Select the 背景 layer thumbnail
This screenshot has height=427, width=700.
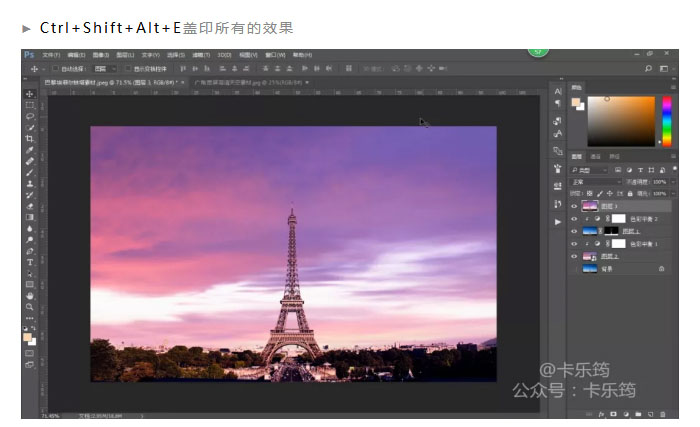pos(590,269)
